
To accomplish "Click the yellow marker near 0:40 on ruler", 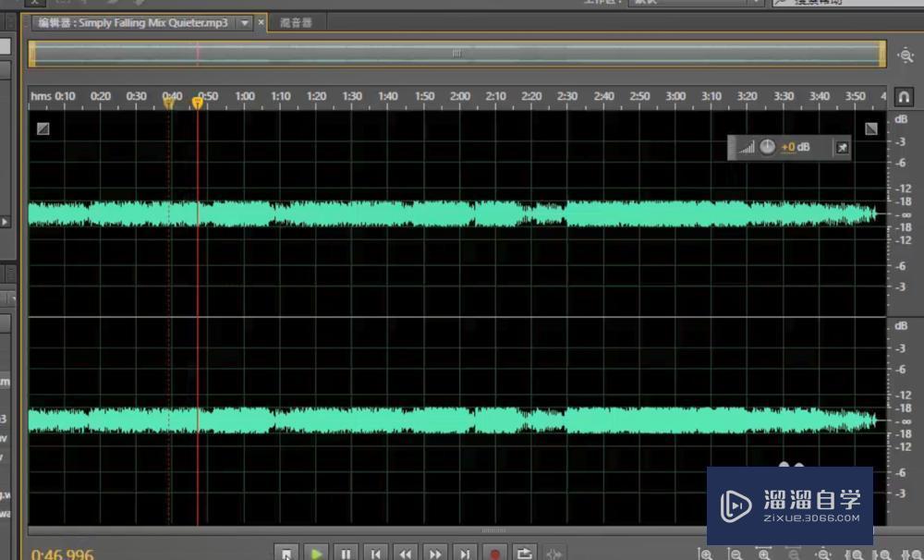I will click(x=169, y=103).
